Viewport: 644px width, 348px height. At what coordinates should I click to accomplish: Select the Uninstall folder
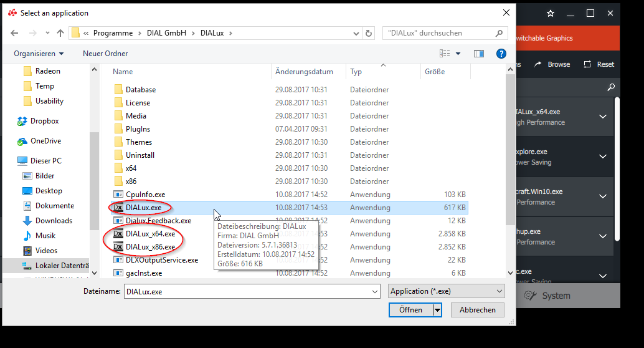pos(134,155)
